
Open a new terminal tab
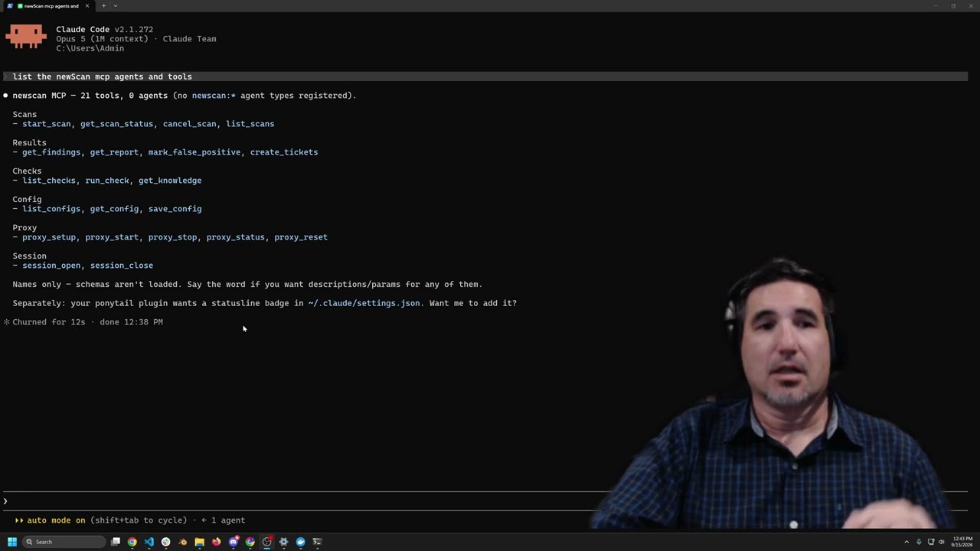[x=103, y=6]
